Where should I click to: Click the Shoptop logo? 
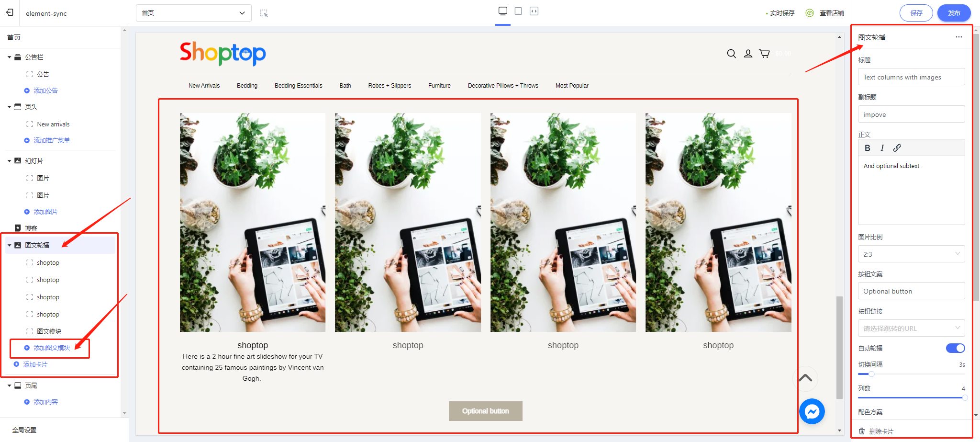point(223,54)
